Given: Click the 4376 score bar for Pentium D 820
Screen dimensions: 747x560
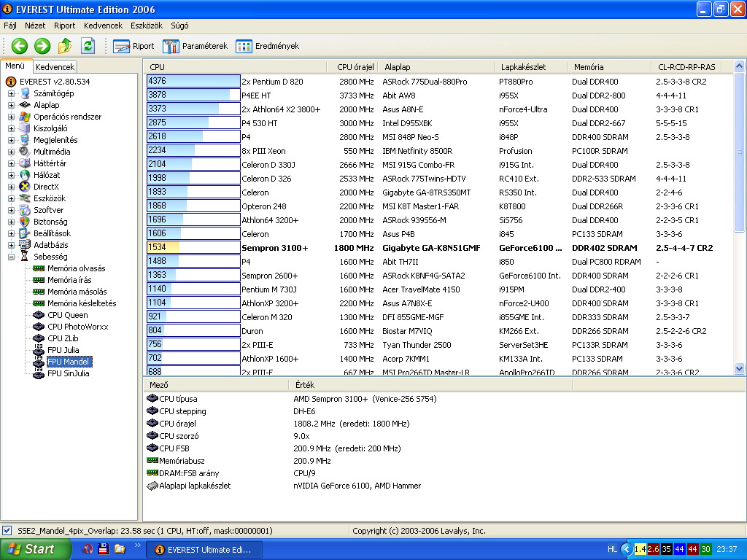Looking at the screenshot, I should pyautogui.click(x=193, y=82).
